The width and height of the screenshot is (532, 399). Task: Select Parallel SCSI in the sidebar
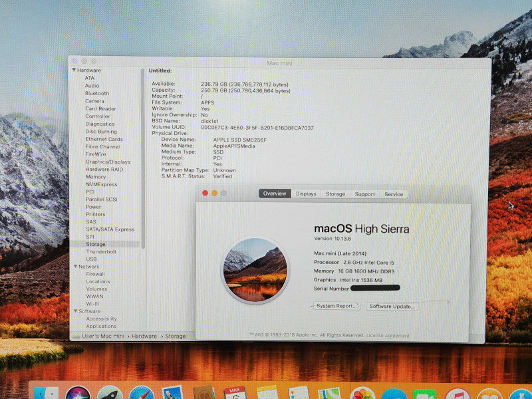click(102, 199)
